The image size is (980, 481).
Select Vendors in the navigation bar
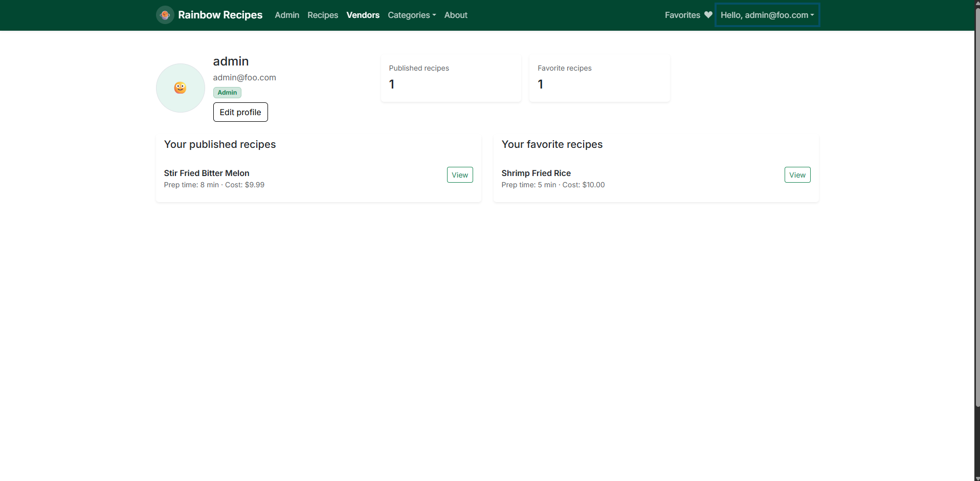point(363,15)
